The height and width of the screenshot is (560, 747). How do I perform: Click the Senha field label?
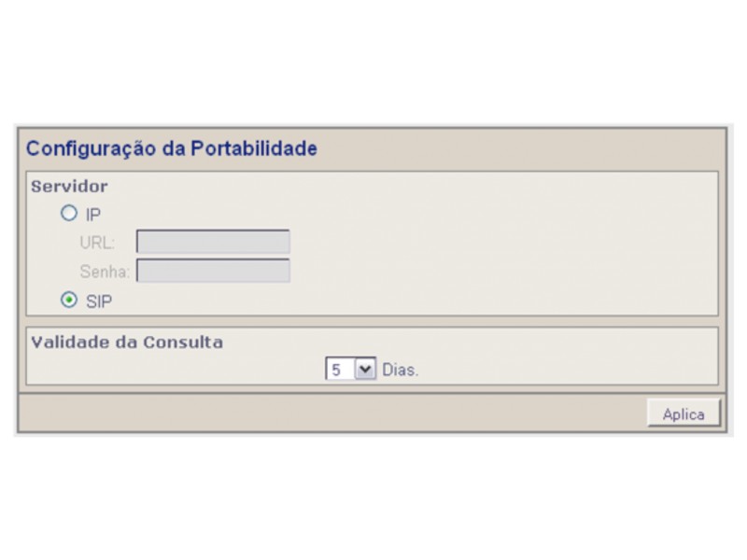105,272
